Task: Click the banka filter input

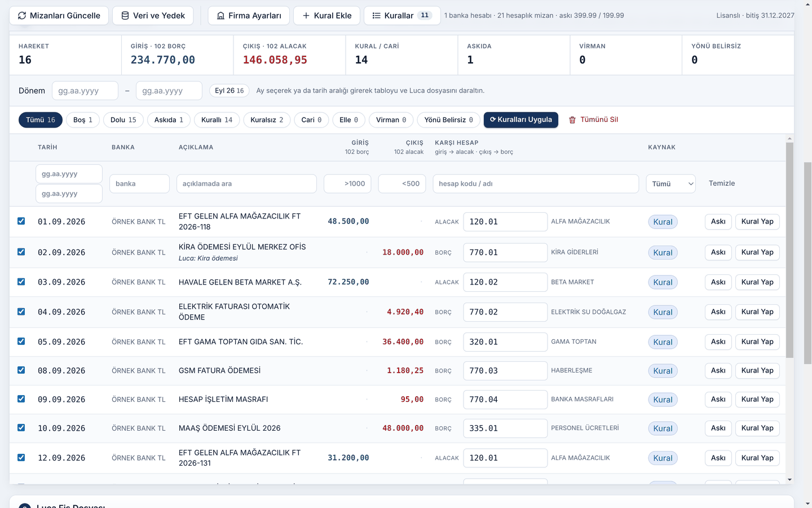Action: coord(139,183)
